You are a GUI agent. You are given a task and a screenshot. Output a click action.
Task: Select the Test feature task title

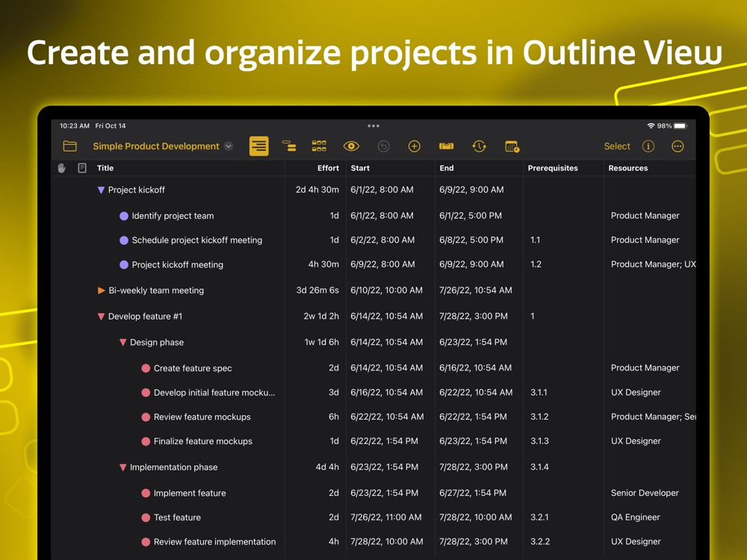177,517
